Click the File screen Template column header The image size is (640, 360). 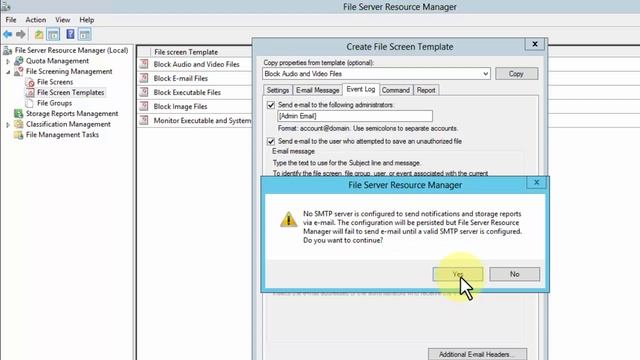click(x=186, y=52)
